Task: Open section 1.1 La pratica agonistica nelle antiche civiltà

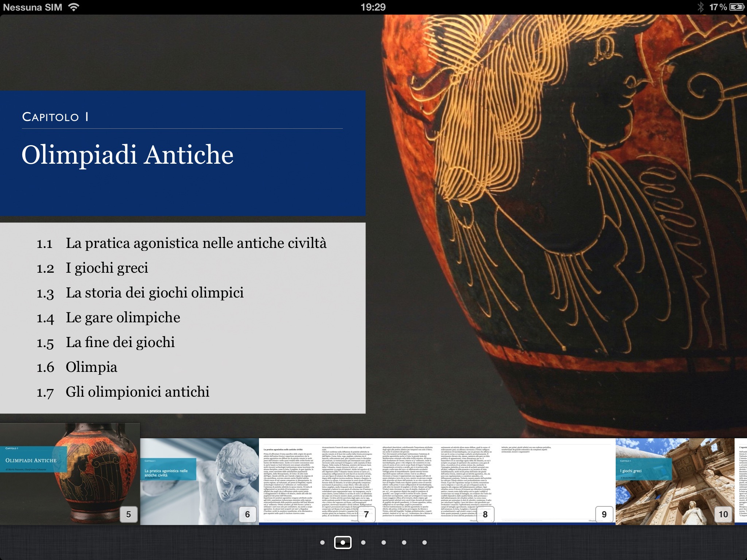Action: [x=181, y=243]
